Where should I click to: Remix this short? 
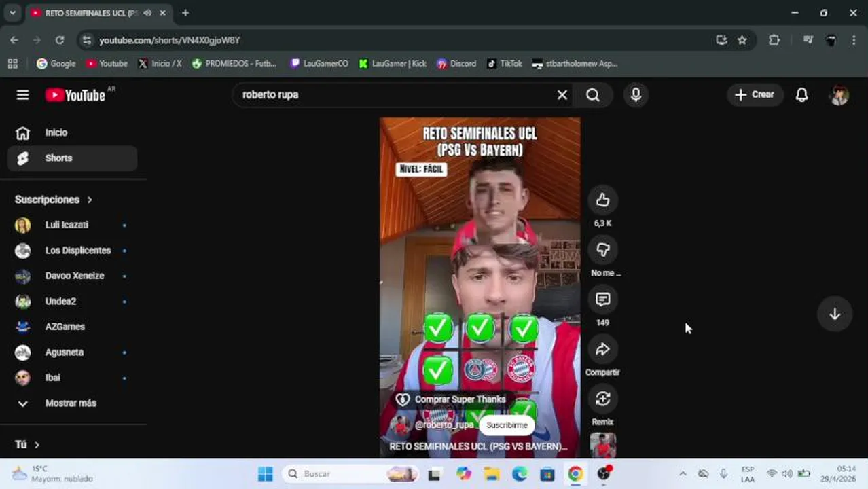[x=602, y=399]
